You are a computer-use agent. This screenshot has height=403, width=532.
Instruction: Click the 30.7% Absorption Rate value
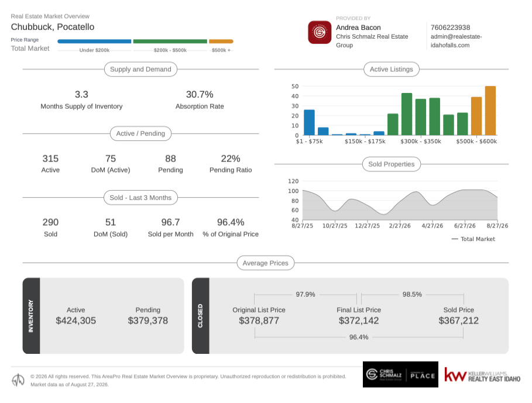200,94
